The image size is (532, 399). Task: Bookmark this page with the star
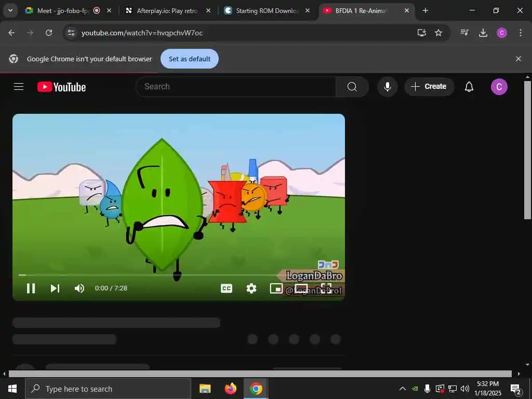[438, 33]
